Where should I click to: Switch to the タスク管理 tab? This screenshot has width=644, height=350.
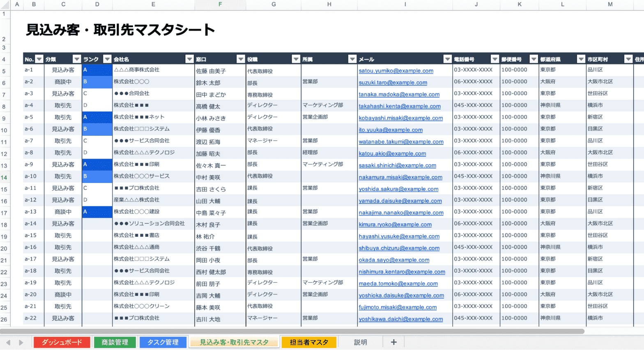(163, 342)
